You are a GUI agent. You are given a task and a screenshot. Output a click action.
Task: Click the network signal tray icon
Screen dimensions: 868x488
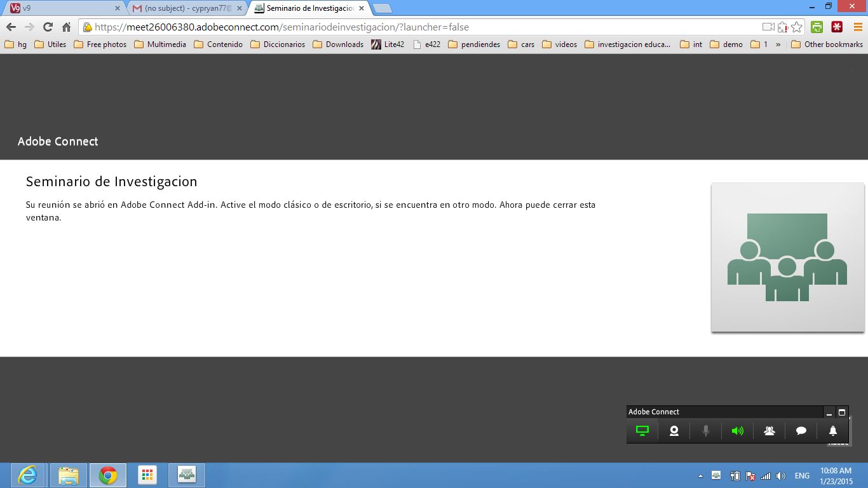click(x=766, y=475)
